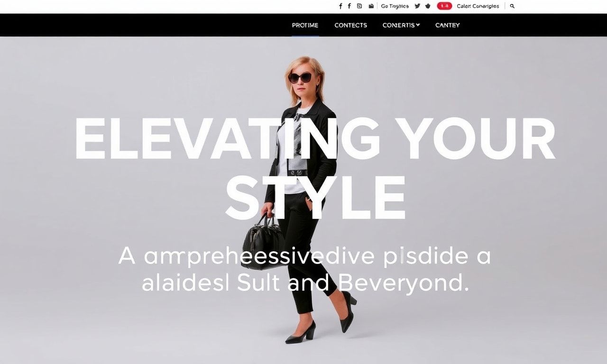Viewport: 607px width, 364px height.
Task: Click the briefcase icon in top bar
Action: tap(371, 6)
